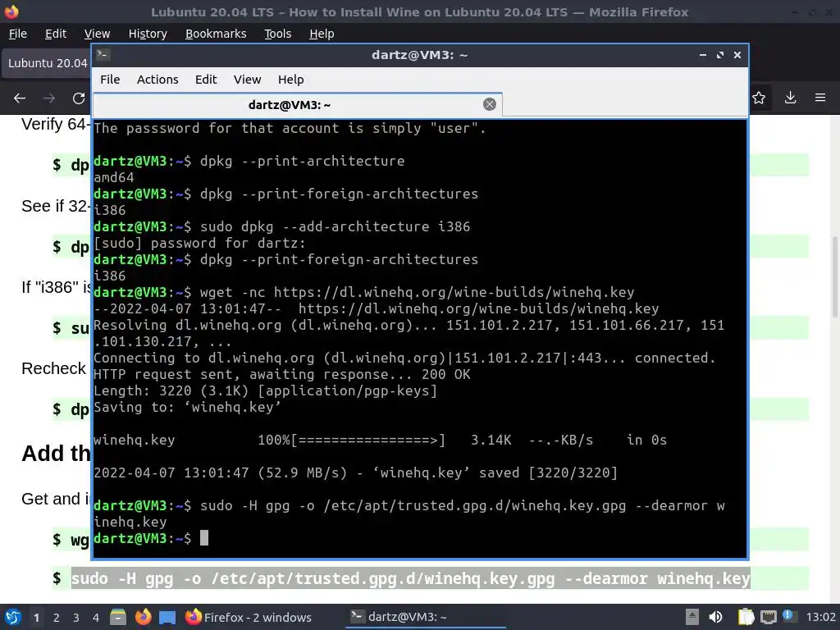Open the update notifier tray icon
Image resolution: width=840 pixels, height=630 pixels.
pyautogui.click(x=788, y=616)
